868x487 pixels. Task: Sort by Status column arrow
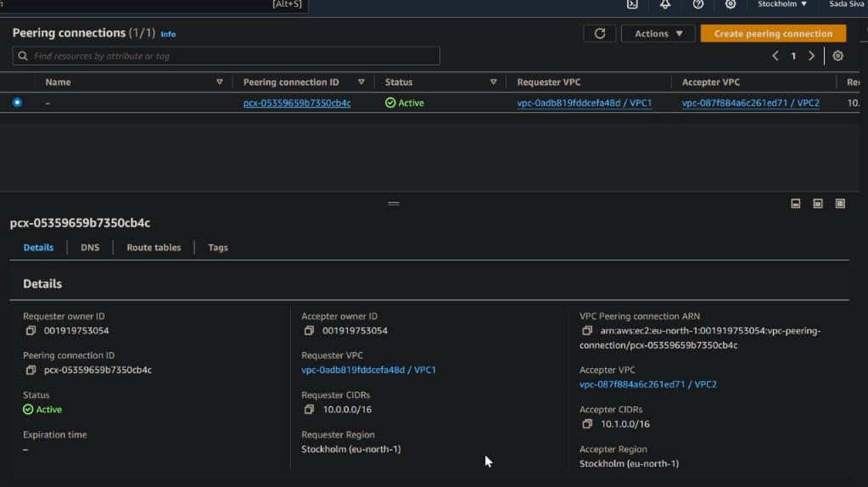(493, 82)
